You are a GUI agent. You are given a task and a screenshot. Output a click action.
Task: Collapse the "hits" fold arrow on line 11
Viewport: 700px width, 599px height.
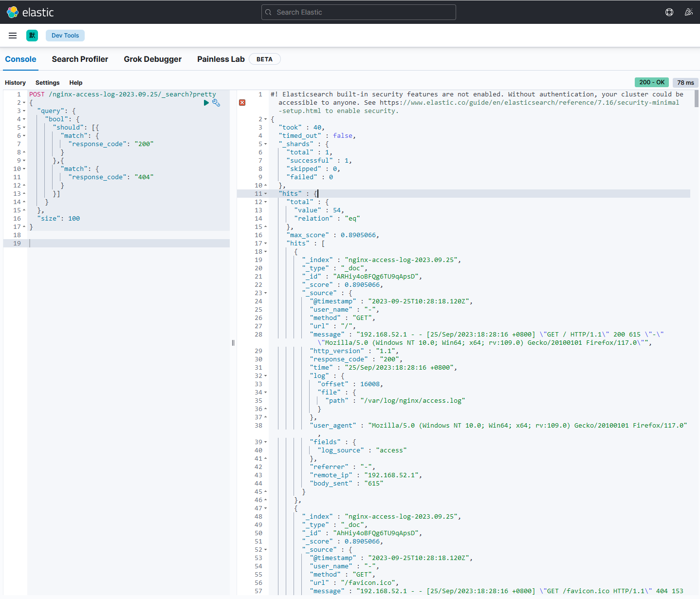tap(266, 194)
